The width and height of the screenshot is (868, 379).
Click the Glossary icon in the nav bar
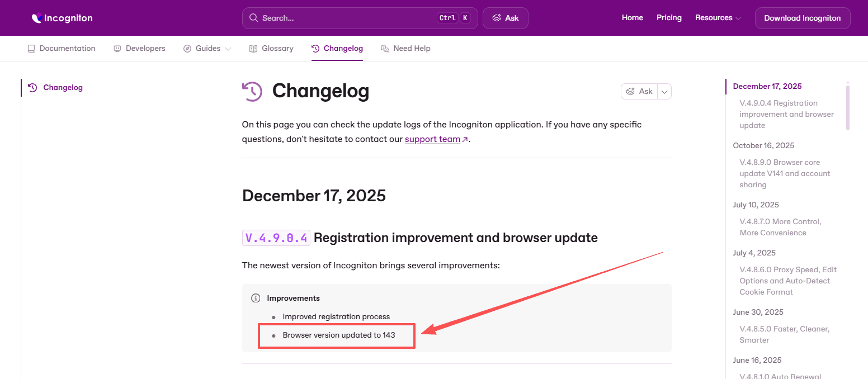pos(253,49)
